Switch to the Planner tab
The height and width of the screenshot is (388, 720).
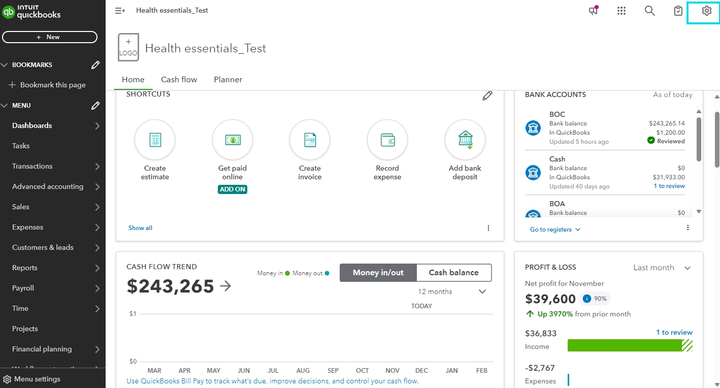228,79
